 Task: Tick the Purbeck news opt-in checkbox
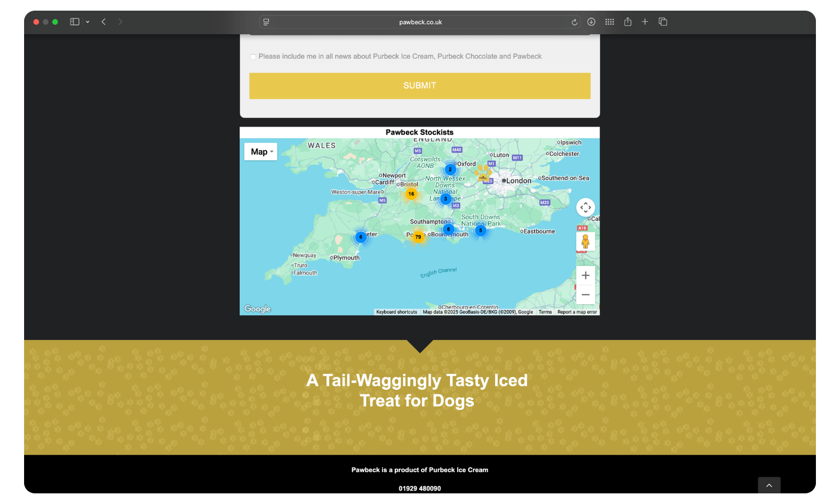[253, 57]
